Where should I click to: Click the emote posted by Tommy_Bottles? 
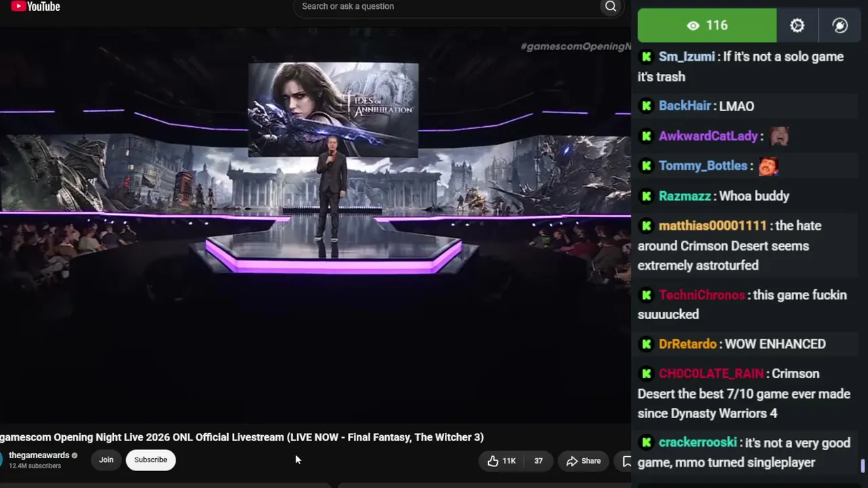click(x=768, y=166)
